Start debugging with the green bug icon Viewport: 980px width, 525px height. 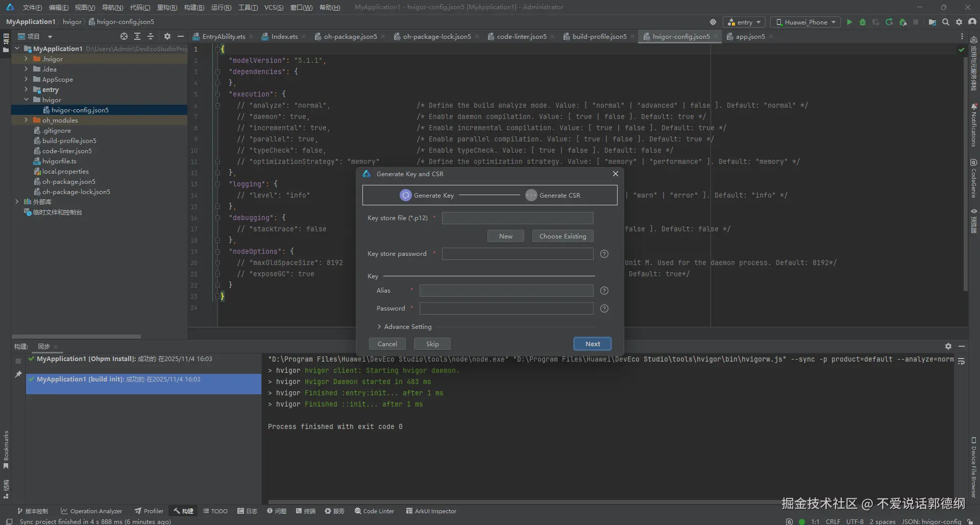[863, 22]
